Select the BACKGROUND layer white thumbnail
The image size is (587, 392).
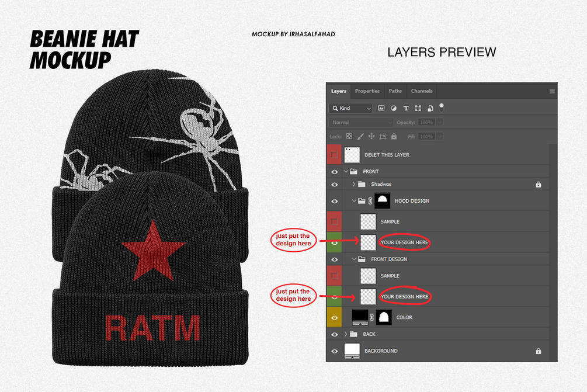click(x=352, y=351)
